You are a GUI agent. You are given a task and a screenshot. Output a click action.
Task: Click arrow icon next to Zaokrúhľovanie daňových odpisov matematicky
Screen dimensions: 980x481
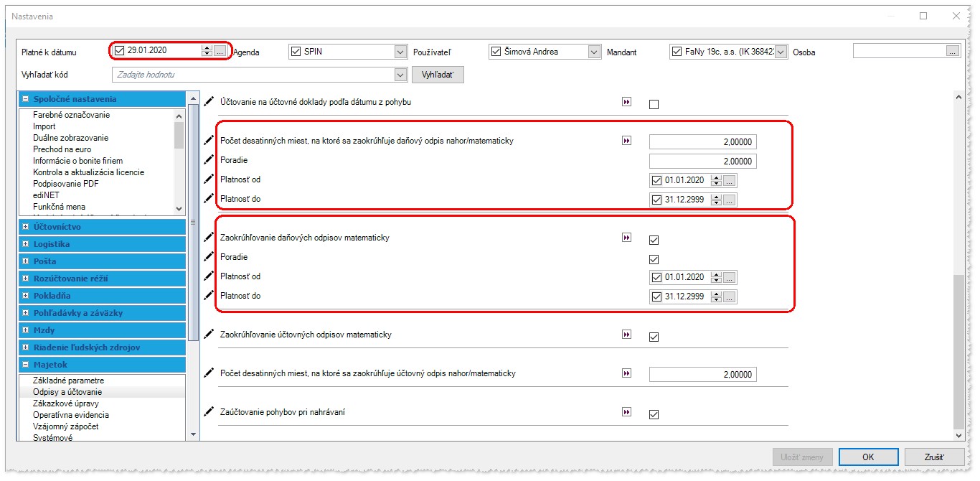click(626, 238)
